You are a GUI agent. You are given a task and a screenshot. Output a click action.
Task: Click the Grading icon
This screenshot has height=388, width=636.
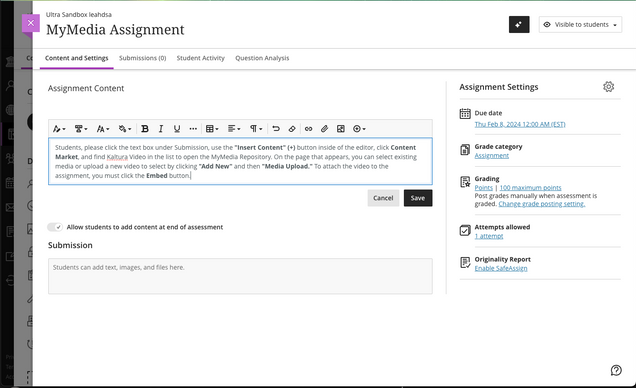465,182
